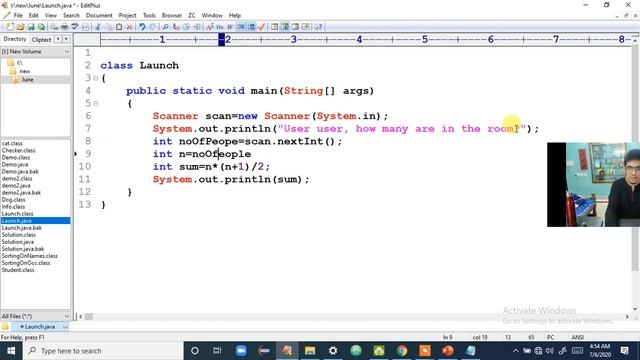Open Google Chrome from the taskbar

tap(402, 351)
